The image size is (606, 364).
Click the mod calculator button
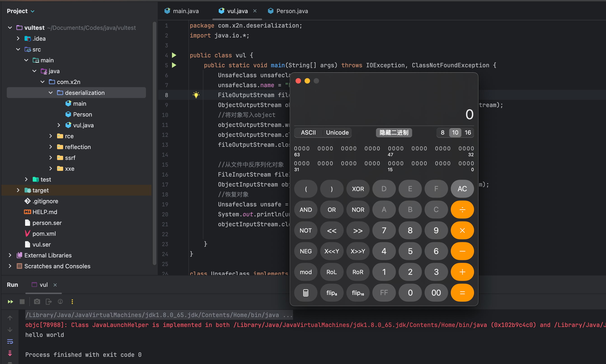click(305, 272)
